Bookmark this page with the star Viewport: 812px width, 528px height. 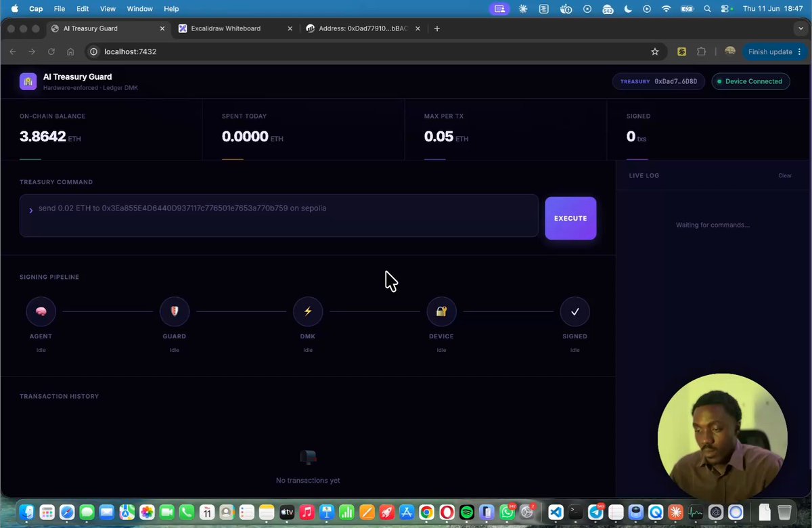tap(654, 51)
